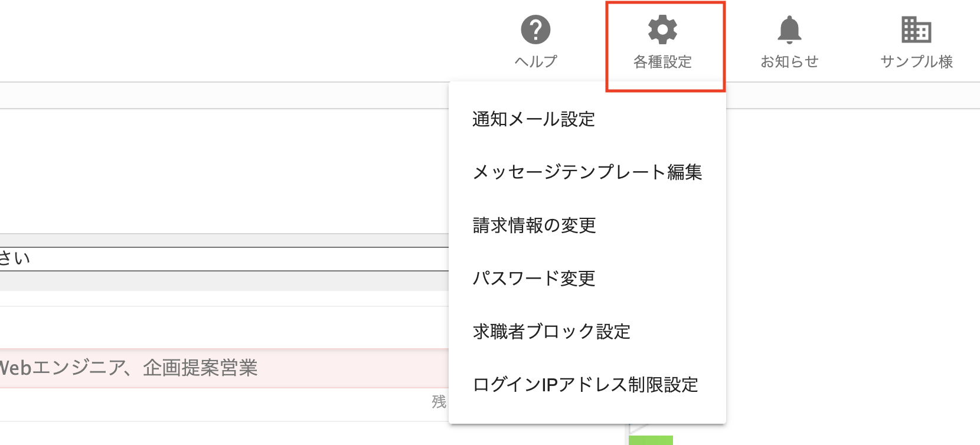Open the お知らせ label
Image resolution: width=980 pixels, height=445 pixels.
(x=789, y=61)
